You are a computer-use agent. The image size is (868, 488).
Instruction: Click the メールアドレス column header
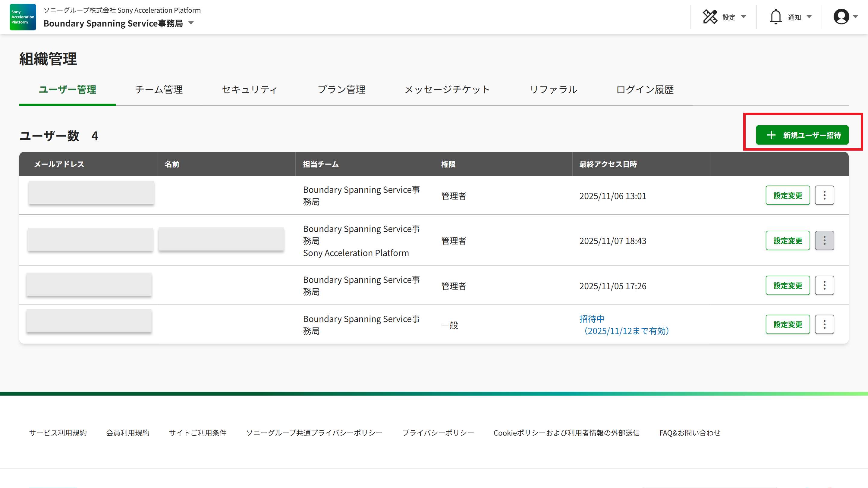coord(59,164)
